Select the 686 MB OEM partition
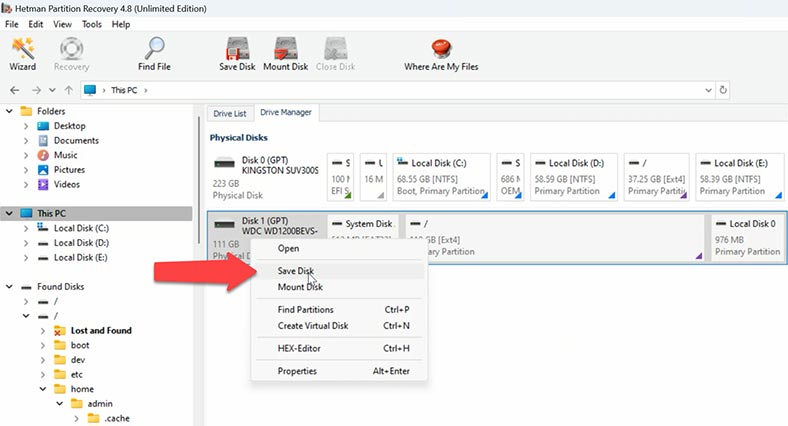 point(510,177)
